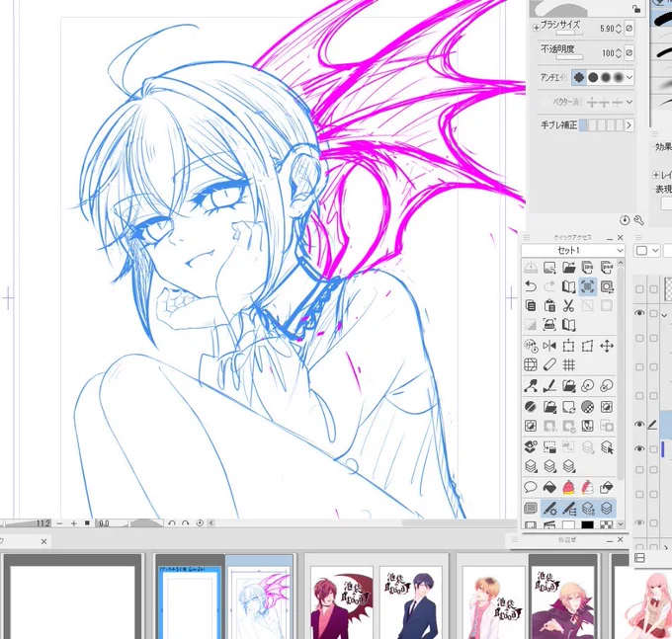
Task: Click the Undo arrow in Quick Access
Action: 531,286
